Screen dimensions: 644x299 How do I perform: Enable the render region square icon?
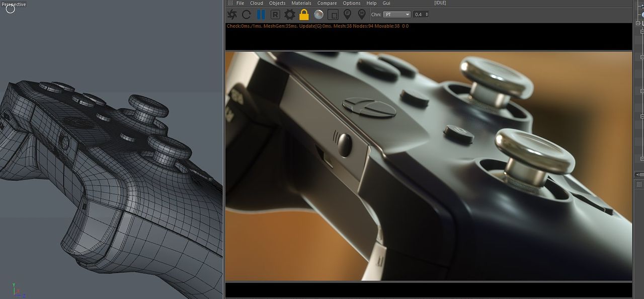[333, 15]
